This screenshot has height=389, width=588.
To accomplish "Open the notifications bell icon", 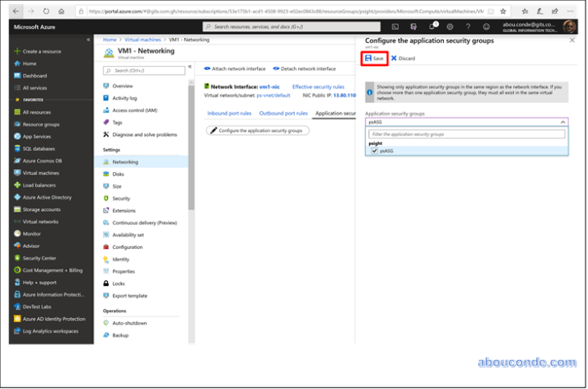I will [x=430, y=26].
